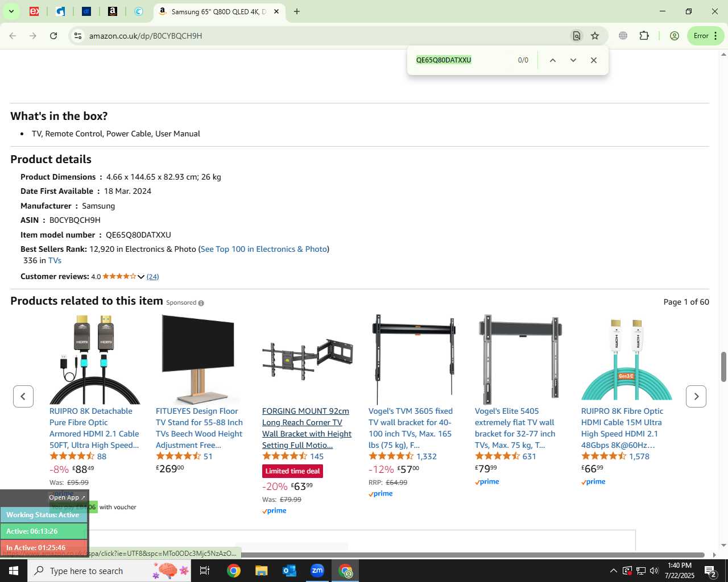This screenshot has height=582, width=728.
Task: Switch to the red 'ex' pinned tab
Action: coord(34,11)
